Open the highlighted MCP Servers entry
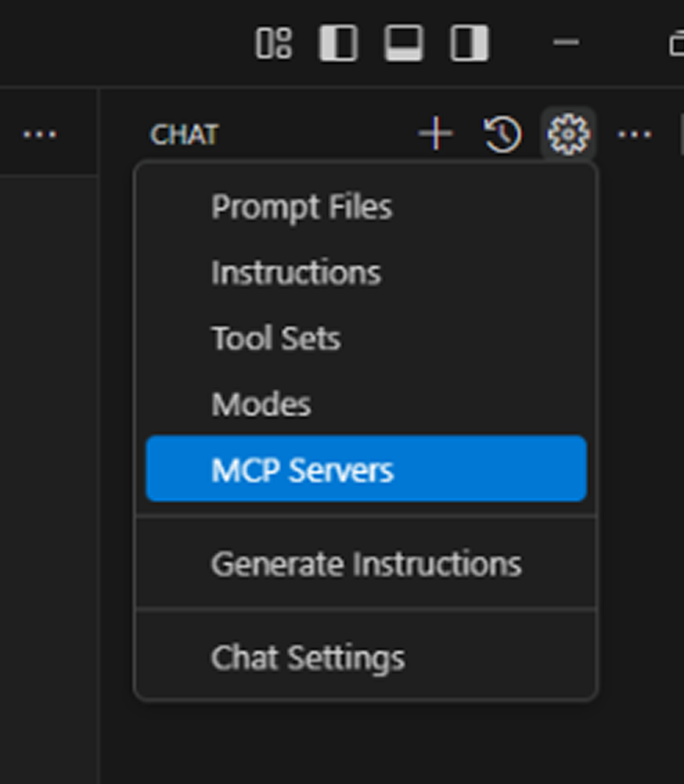The image size is (684, 784). [x=366, y=468]
